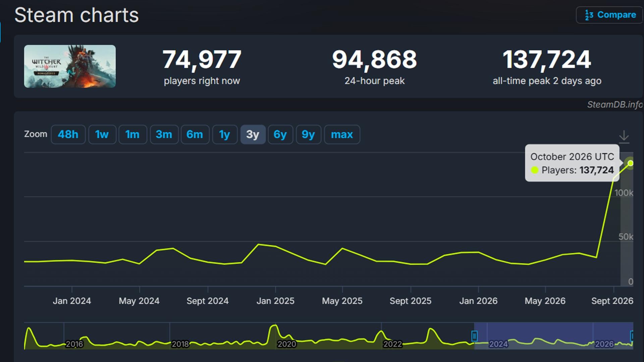The height and width of the screenshot is (362, 644).
Task: Click the 94,868 24-hour peak figure
Action: 374,60
